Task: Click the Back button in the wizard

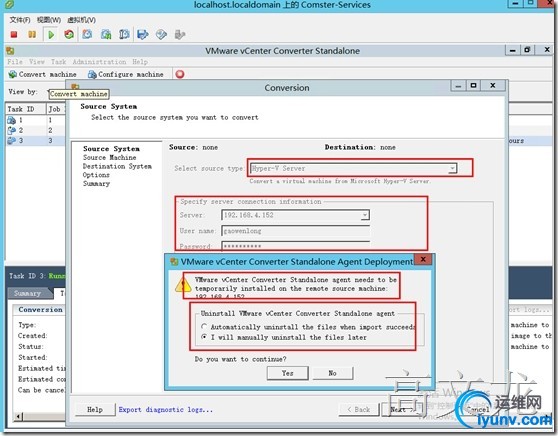Action: pos(359,410)
